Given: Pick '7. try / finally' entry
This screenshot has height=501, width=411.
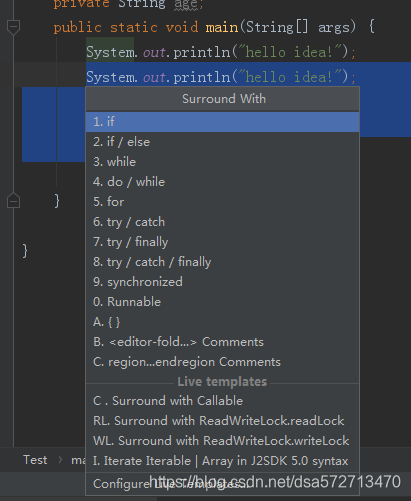Looking at the screenshot, I should click(222, 242).
